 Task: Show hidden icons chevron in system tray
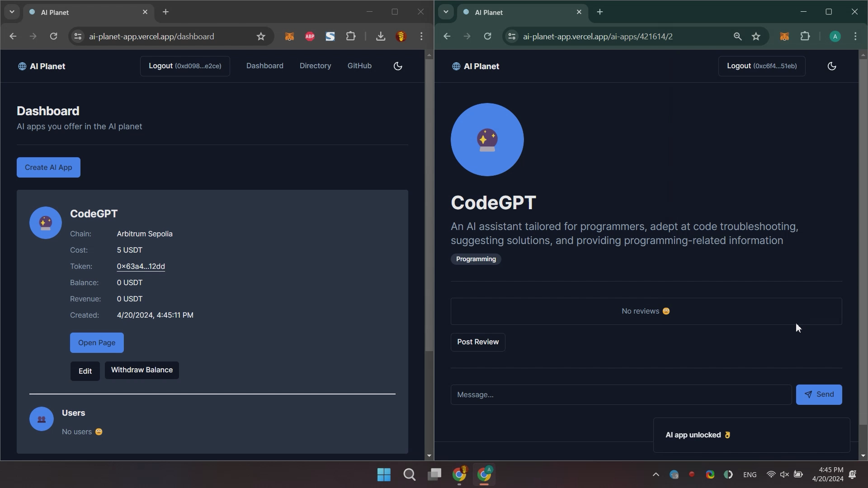pos(656,474)
